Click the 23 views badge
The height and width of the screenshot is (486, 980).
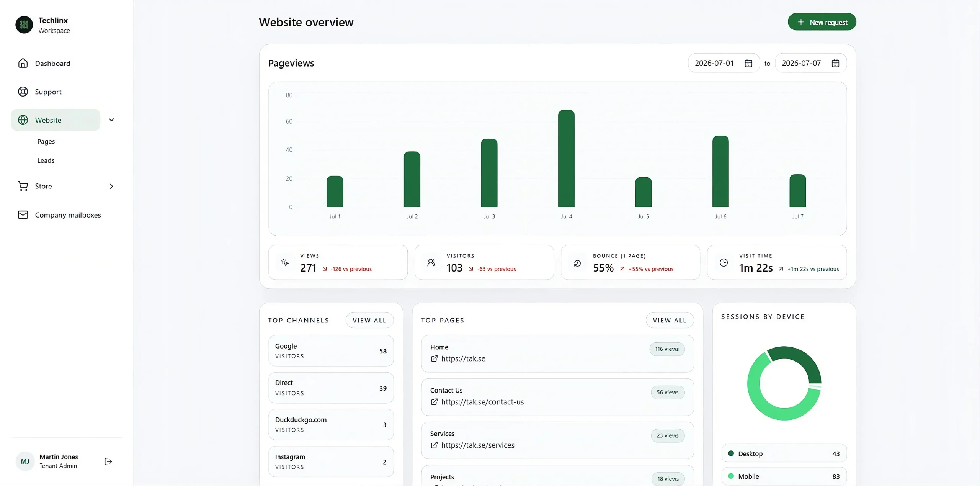tap(668, 435)
